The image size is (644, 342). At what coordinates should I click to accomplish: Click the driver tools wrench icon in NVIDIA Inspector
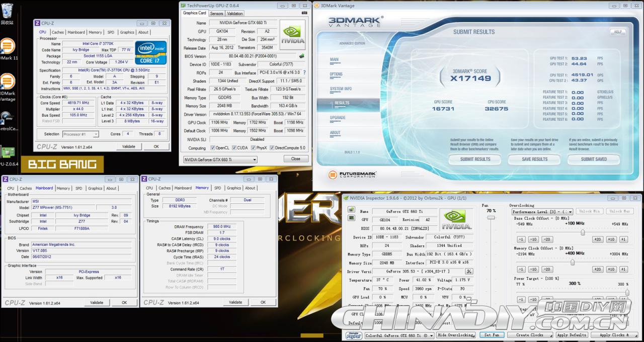pos(469,271)
